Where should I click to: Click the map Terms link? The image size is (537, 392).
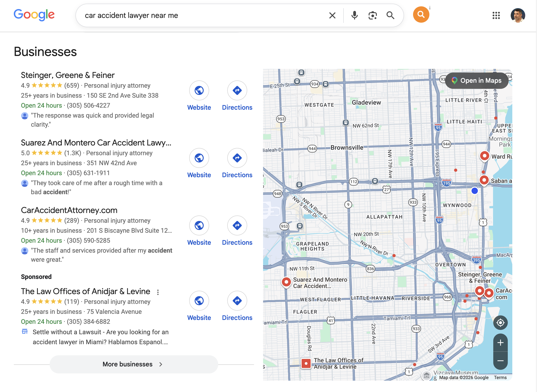tap(500, 377)
